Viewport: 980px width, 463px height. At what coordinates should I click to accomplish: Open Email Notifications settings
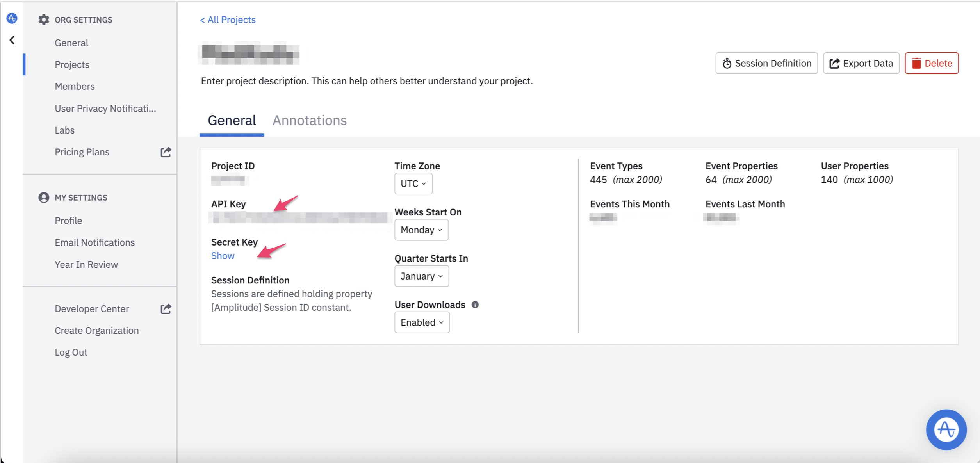pyautogui.click(x=95, y=242)
